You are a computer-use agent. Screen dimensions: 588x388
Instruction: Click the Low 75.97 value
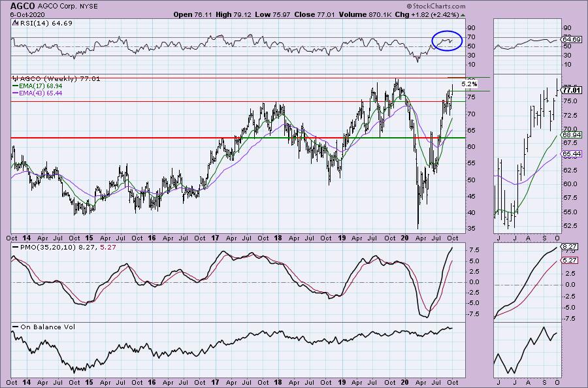coord(272,14)
